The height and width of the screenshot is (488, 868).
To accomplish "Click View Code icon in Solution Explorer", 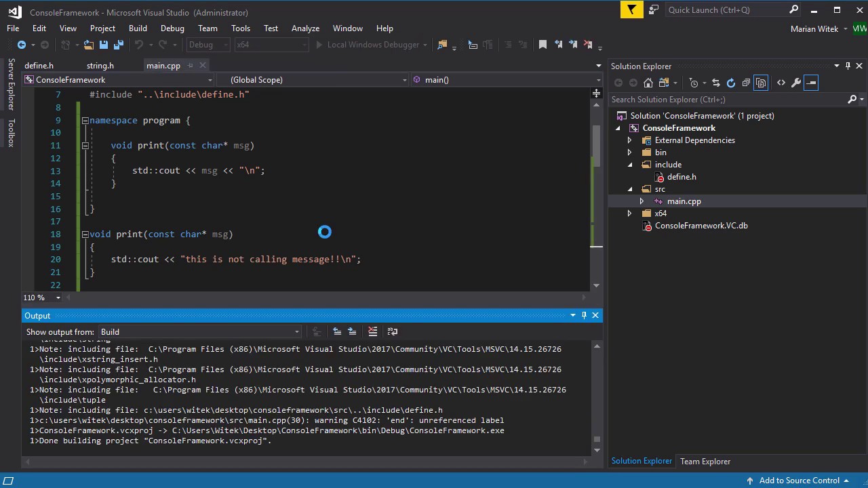I will (x=781, y=83).
